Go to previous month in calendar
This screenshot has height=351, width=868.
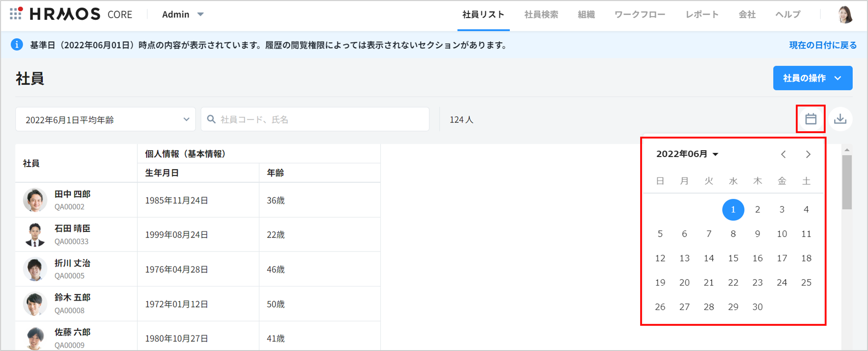(783, 155)
